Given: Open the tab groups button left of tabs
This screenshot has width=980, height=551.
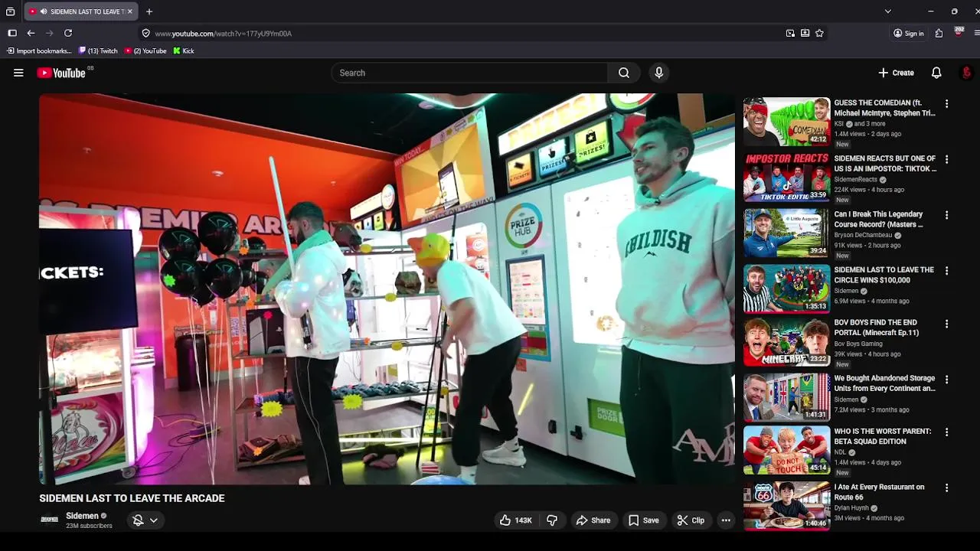Looking at the screenshot, I should click(x=10, y=11).
